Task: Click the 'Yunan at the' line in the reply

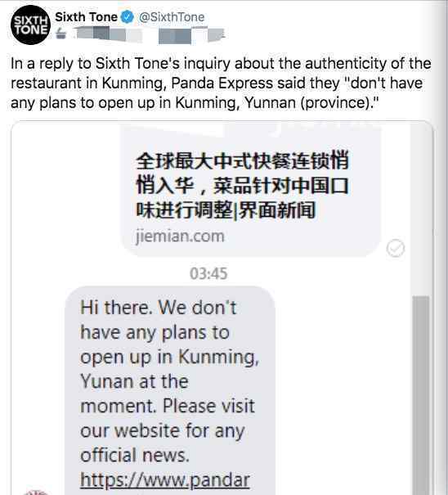Action: pyautogui.click(x=134, y=381)
